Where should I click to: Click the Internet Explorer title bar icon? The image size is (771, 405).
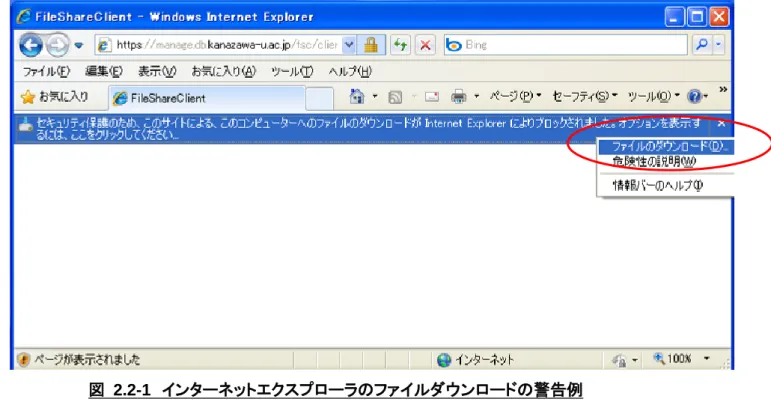click(x=23, y=17)
